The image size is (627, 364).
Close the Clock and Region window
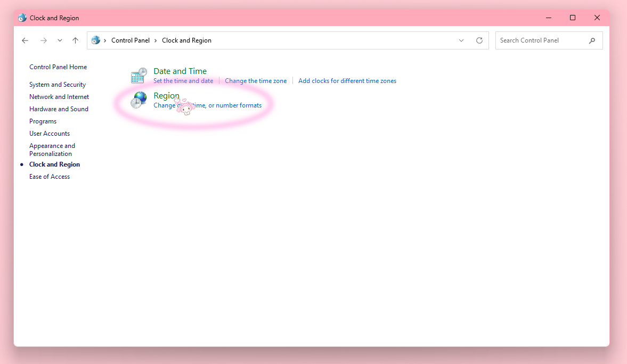pyautogui.click(x=597, y=18)
